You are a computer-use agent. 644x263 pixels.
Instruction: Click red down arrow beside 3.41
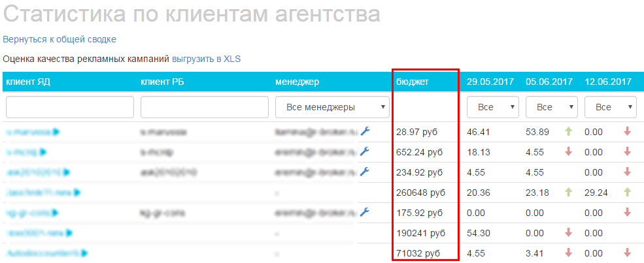[x=568, y=253]
